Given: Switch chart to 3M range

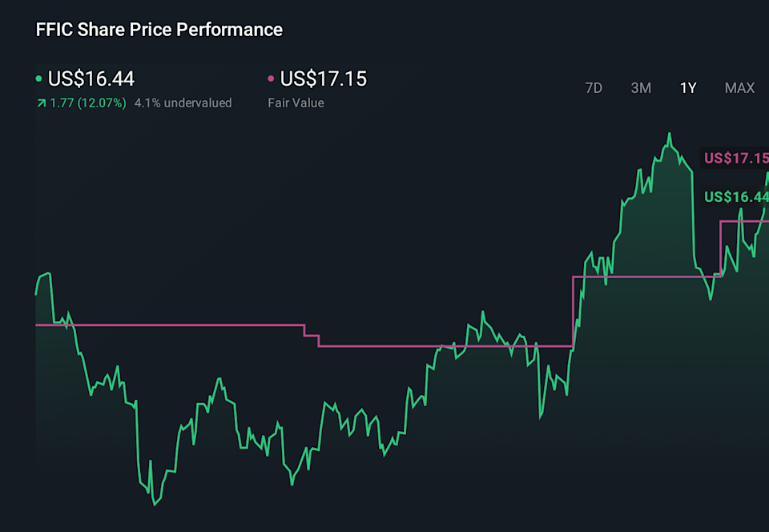Looking at the screenshot, I should pos(641,88).
